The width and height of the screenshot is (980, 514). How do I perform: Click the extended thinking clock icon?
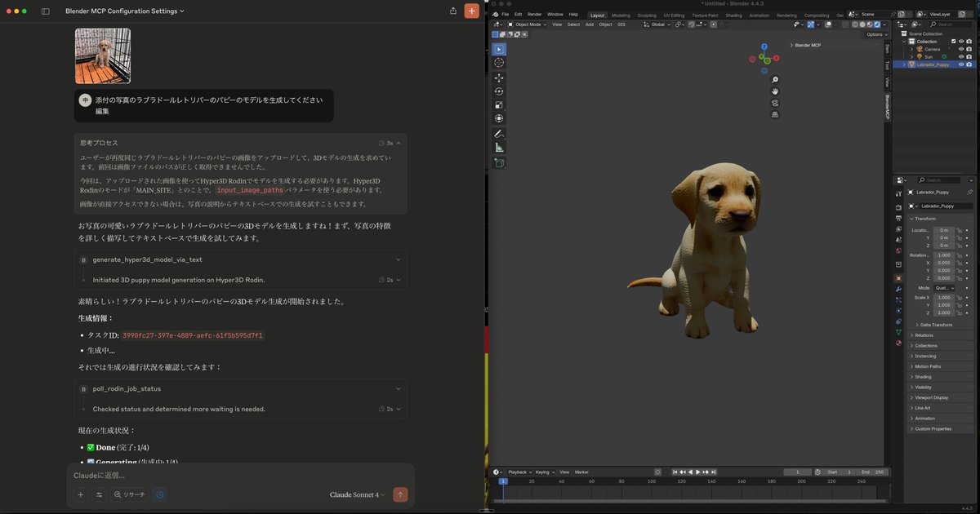(160, 494)
